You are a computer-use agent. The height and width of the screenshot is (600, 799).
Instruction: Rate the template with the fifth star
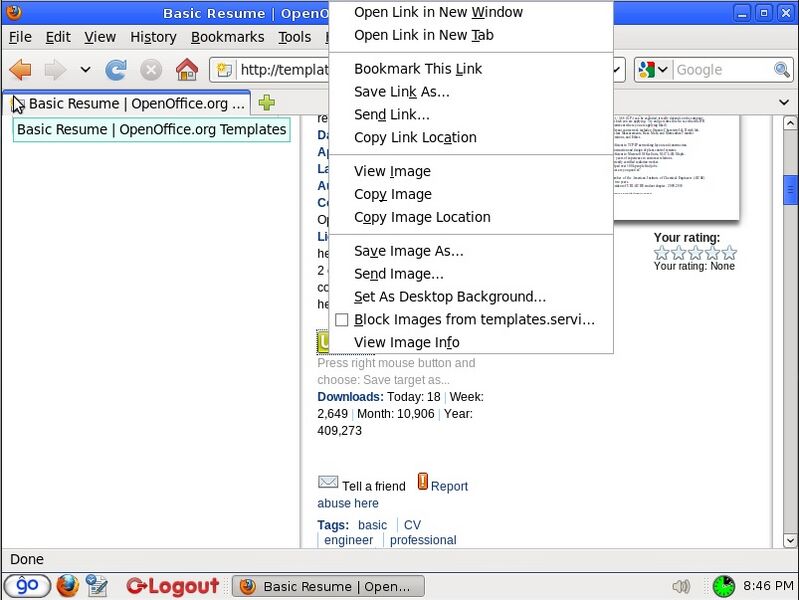[730, 253]
